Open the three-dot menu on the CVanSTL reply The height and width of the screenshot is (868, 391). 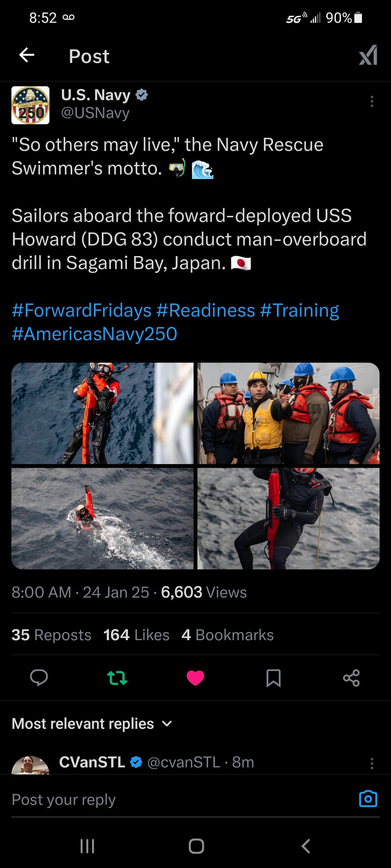point(372,763)
